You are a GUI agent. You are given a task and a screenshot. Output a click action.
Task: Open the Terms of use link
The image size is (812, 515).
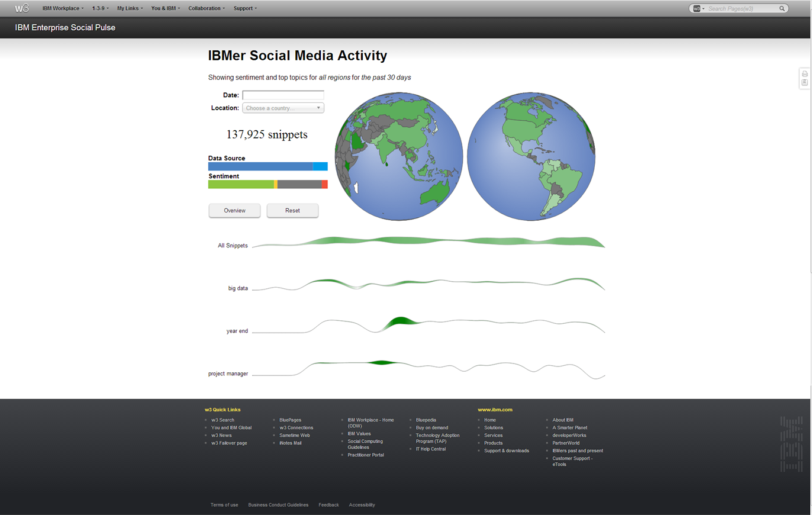[x=224, y=505]
